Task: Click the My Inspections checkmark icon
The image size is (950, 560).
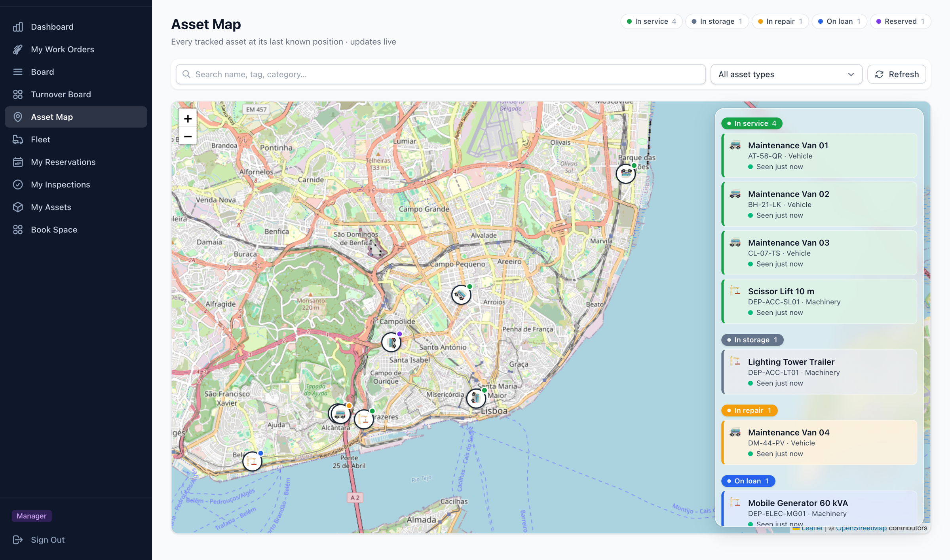Action: [18, 185]
